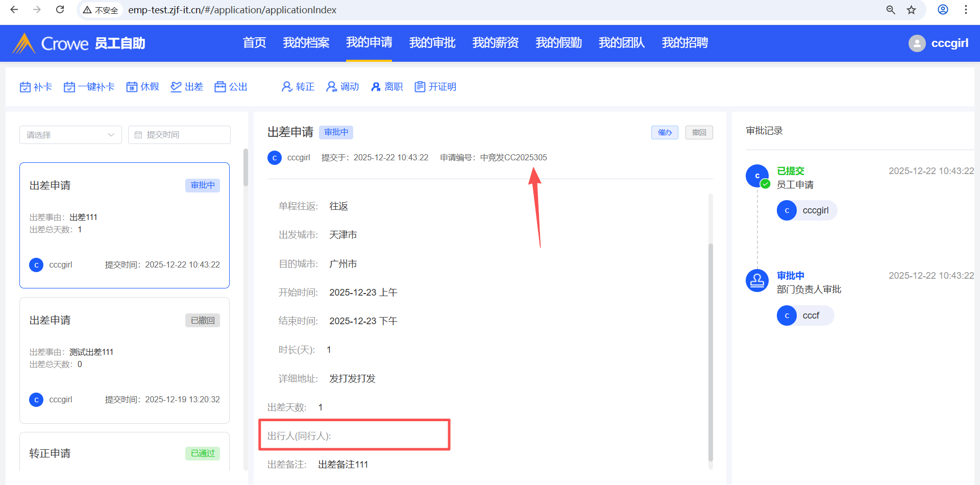The width and height of the screenshot is (980, 485).
Task: Select the 出差申请 card marked 已撤回
Action: click(x=125, y=360)
